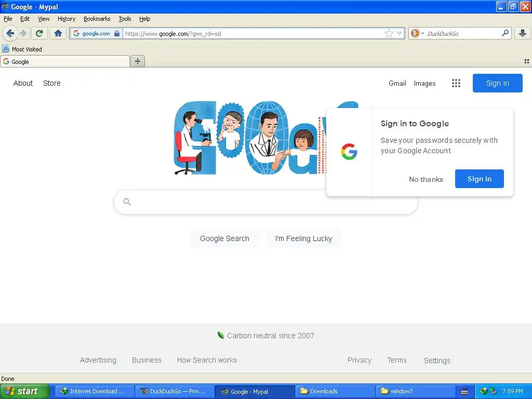The width and height of the screenshot is (532, 399).
Task: Open the Most Visited bookmarks folder
Action: coord(22,49)
